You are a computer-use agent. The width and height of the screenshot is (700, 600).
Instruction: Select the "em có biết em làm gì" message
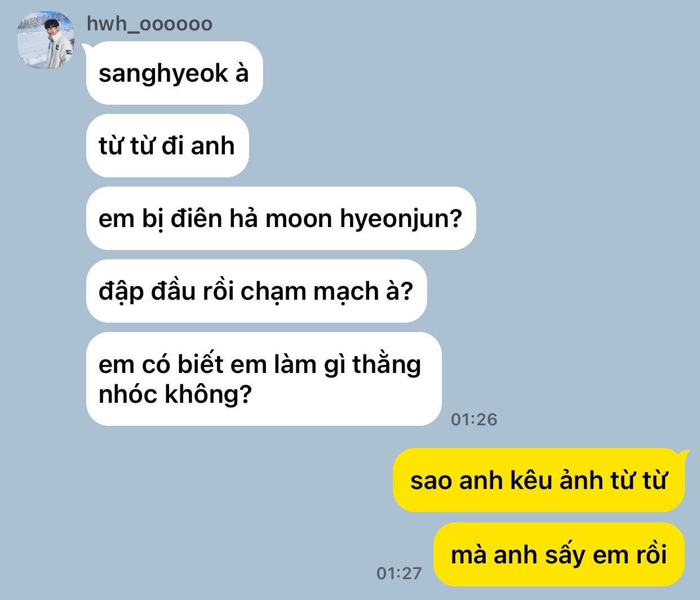tap(264, 379)
